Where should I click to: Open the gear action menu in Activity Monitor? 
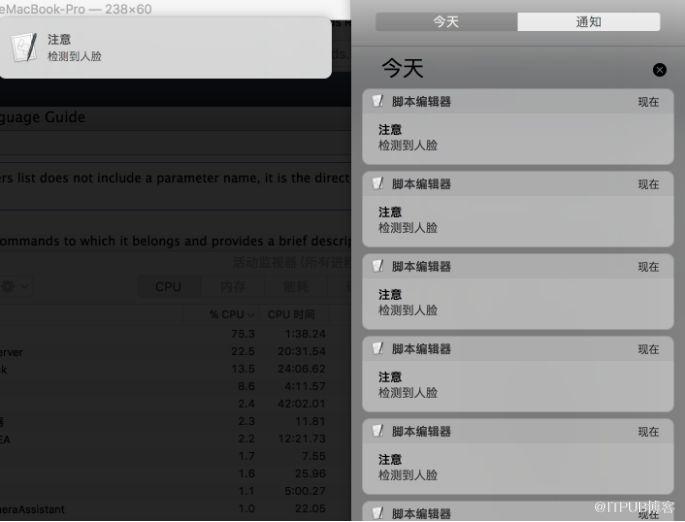(14, 287)
